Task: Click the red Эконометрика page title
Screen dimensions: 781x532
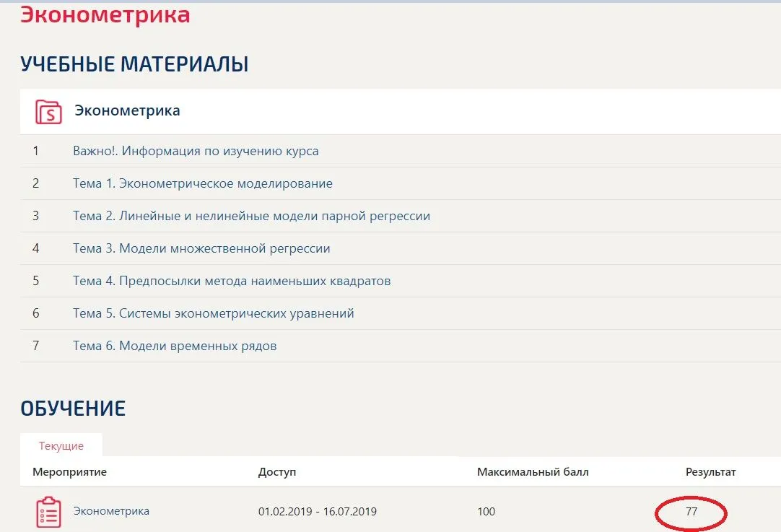Action: coord(105,15)
